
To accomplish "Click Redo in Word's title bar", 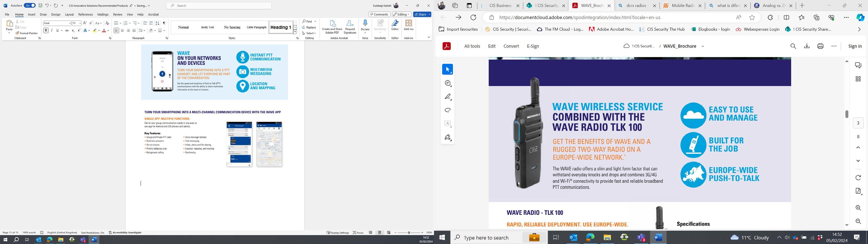I will pyautogui.click(x=56, y=5).
